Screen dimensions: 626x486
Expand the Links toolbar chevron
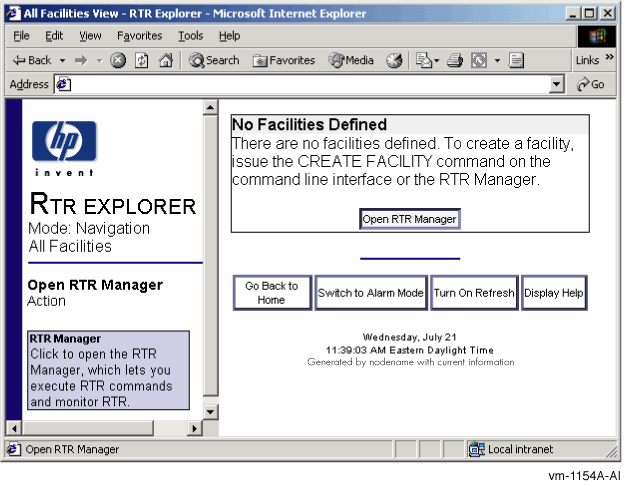pos(609,57)
